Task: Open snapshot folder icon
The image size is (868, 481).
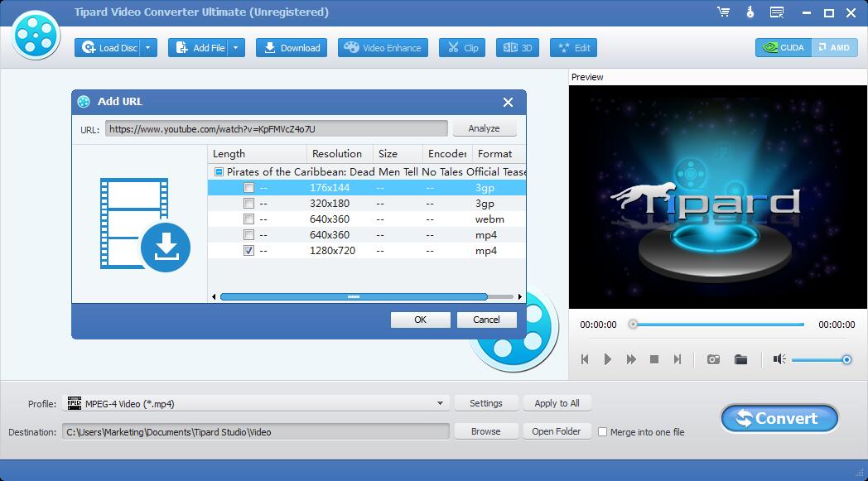Action: point(740,360)
